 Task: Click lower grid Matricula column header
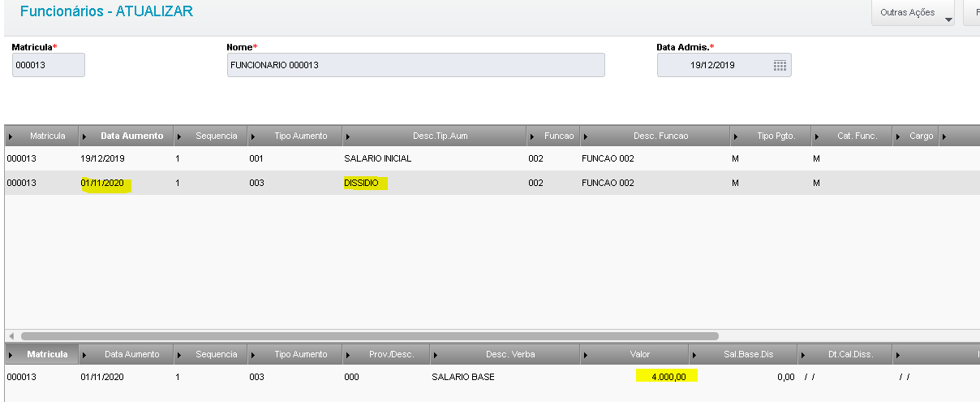(41, 354)
